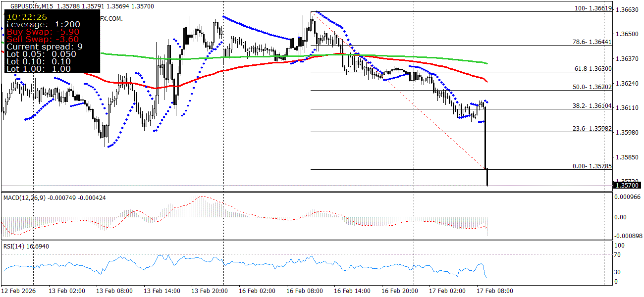Image resolution: width=644 pixels, height=297 pixels.
Task: Click the 1.36370 price axis value
Action: (x=628, y=59)
